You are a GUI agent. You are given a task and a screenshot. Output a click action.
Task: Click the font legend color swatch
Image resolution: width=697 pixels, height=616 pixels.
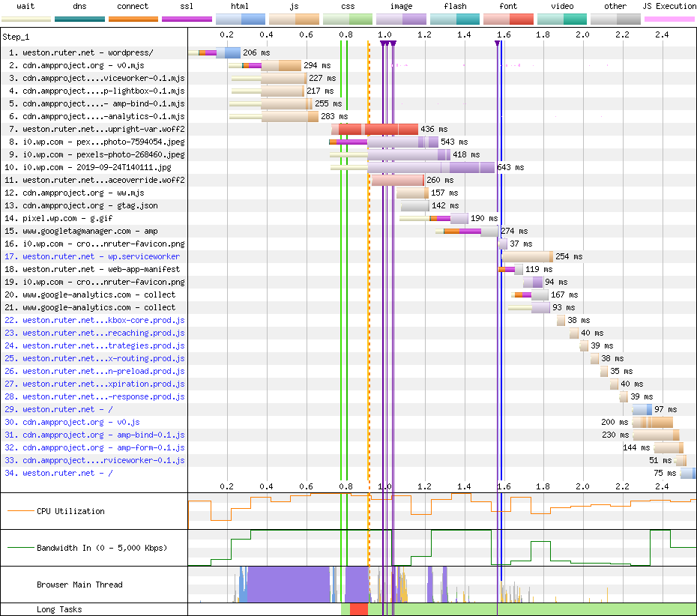507,18
